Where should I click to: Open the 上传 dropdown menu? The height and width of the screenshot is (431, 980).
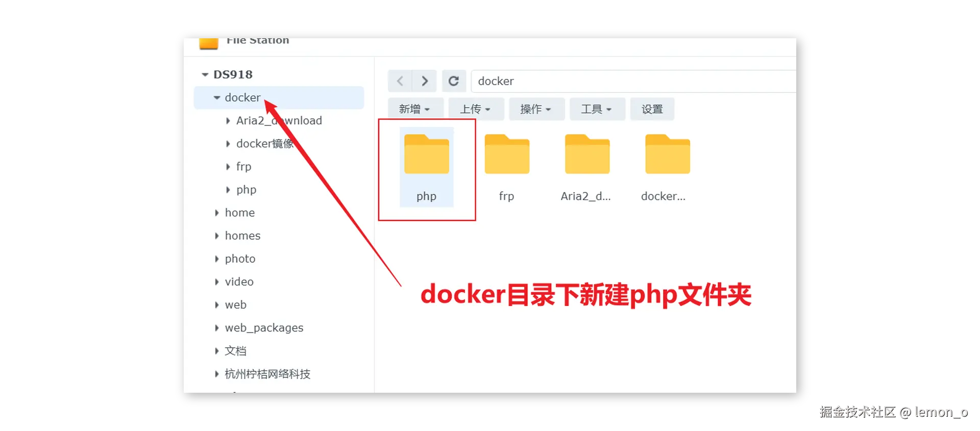(476, 109)
